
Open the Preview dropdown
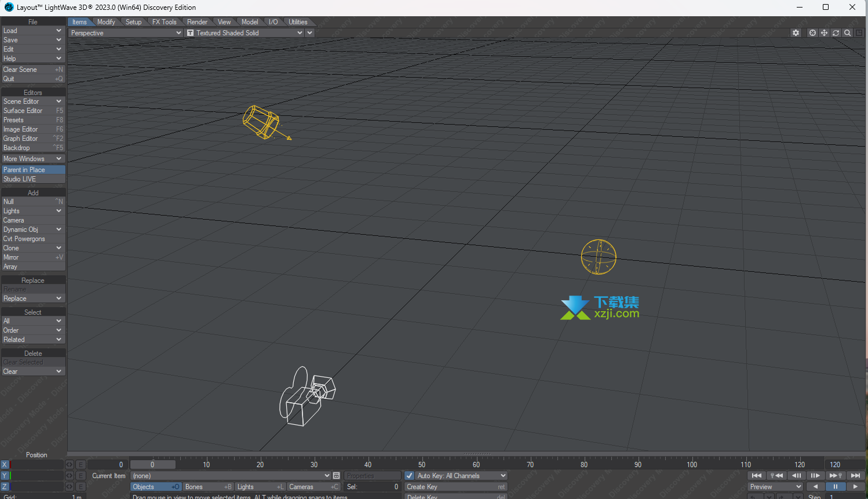coord(775,487)
